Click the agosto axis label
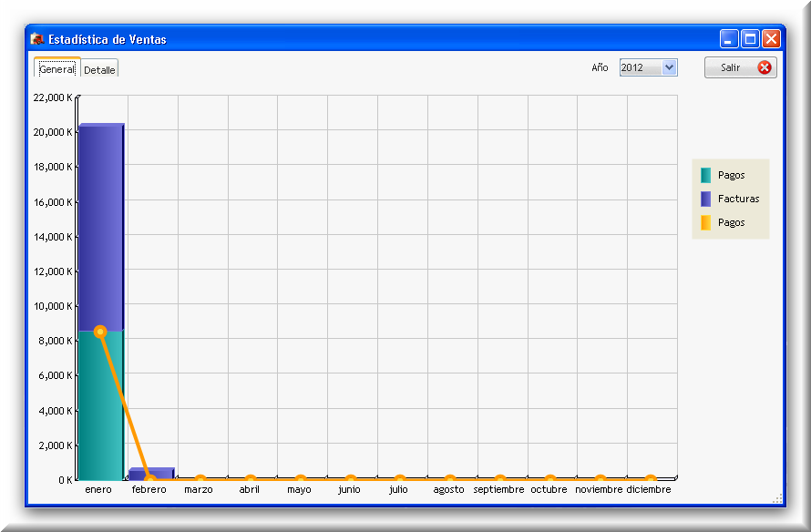The image size is (811, 532). click(448, 489)
